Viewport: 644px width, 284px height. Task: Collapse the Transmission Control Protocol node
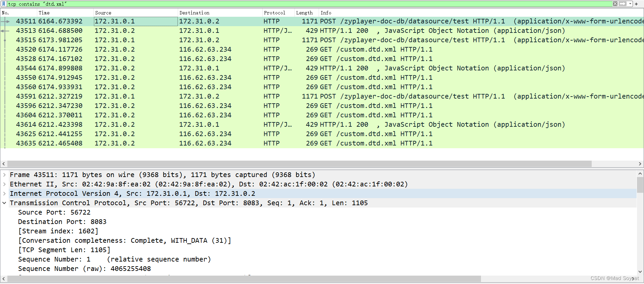[4, 203]
